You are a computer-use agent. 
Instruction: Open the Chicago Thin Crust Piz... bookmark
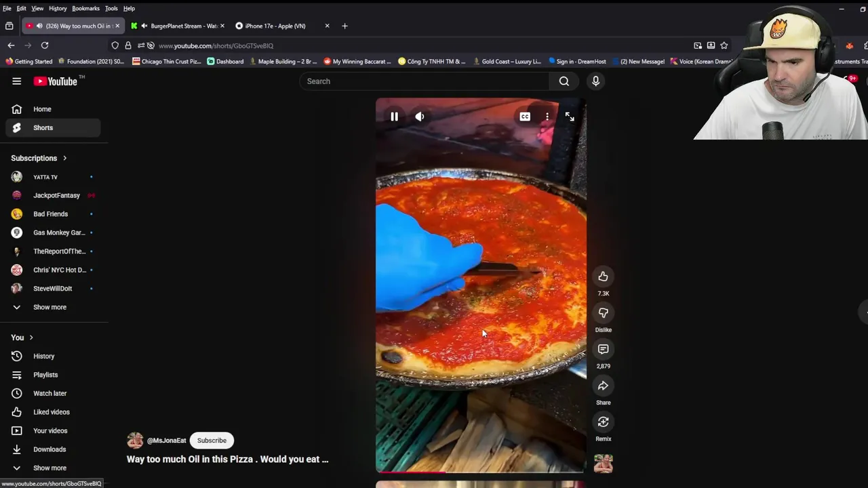point(167,61)
